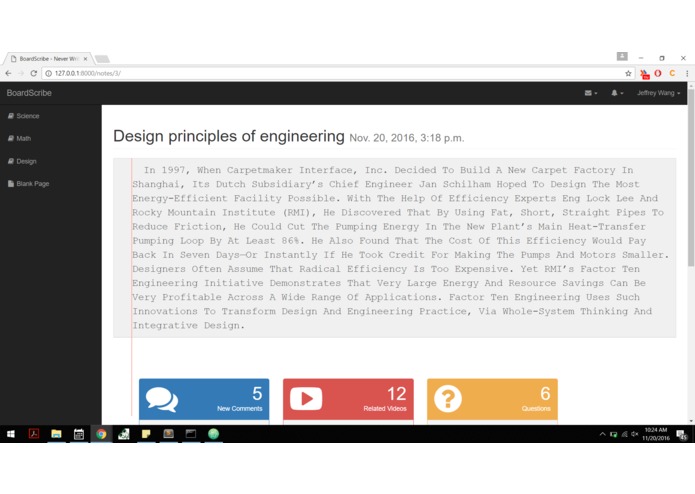Open the Chrome three-dot menu

click(687, 74)
